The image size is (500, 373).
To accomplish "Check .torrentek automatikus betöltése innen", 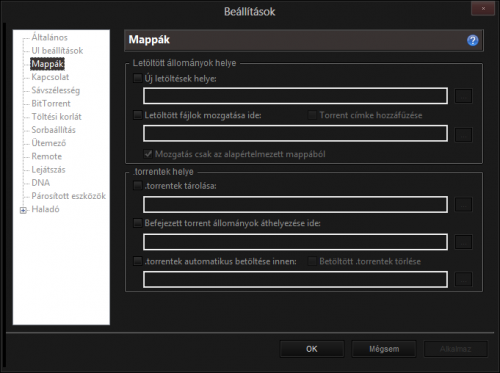I will pos(137,261).
